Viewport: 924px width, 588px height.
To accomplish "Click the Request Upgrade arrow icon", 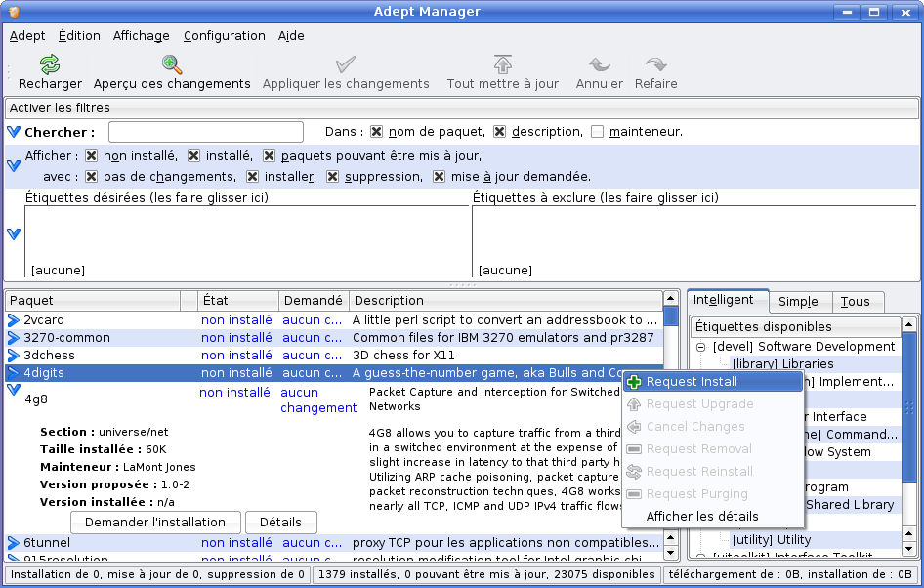I will pos(634,404).
